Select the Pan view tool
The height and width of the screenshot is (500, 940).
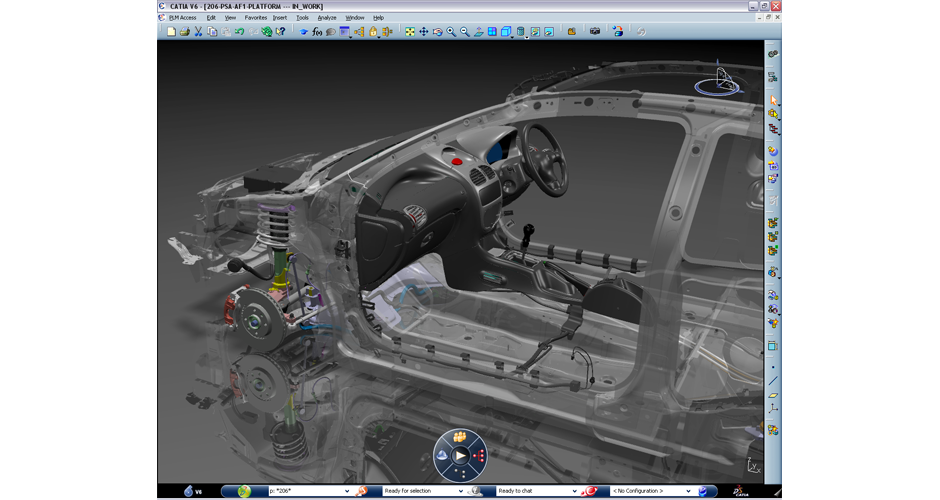click(x=423, y=32)
